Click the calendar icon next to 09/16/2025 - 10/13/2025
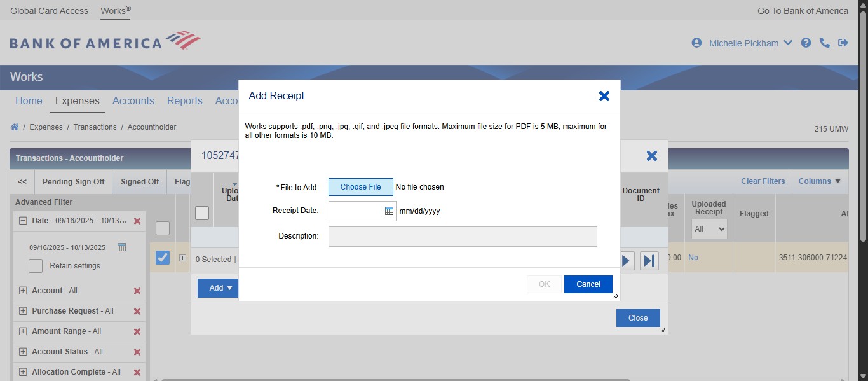 [x=122, y=247]
